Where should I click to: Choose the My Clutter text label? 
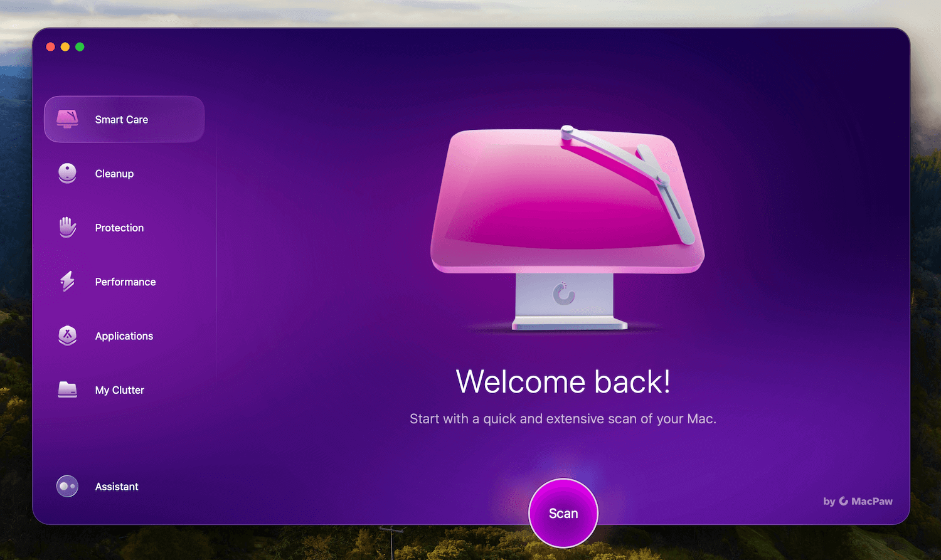pyautogui.click(x=120, y=390)
